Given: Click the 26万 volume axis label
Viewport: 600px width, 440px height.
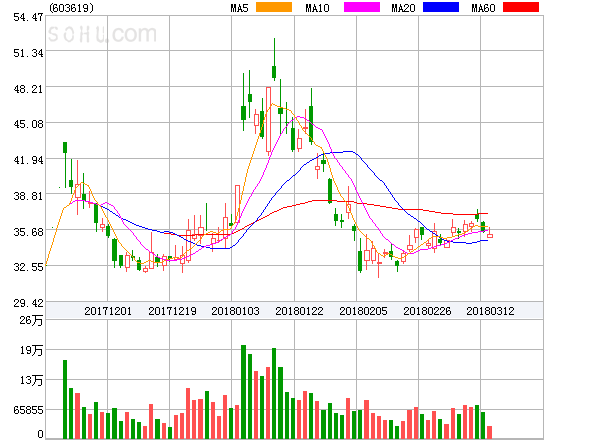Looking at the screenshot, I should coord(31,320).
